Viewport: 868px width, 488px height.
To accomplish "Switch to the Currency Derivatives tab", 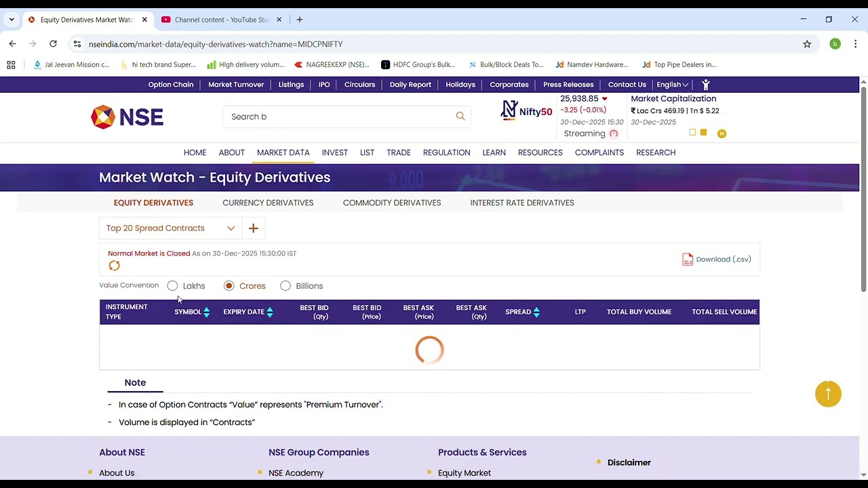I will pos(268,203).
